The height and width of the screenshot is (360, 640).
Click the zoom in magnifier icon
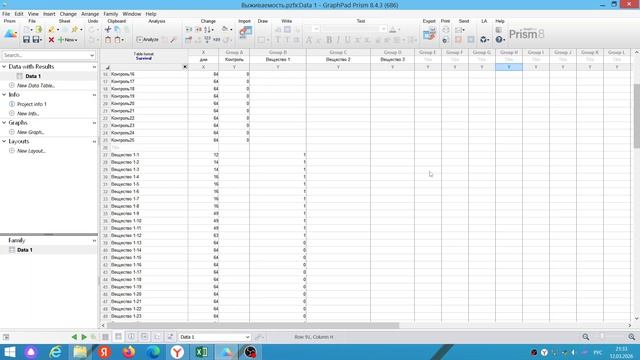(x=631, y=337)
